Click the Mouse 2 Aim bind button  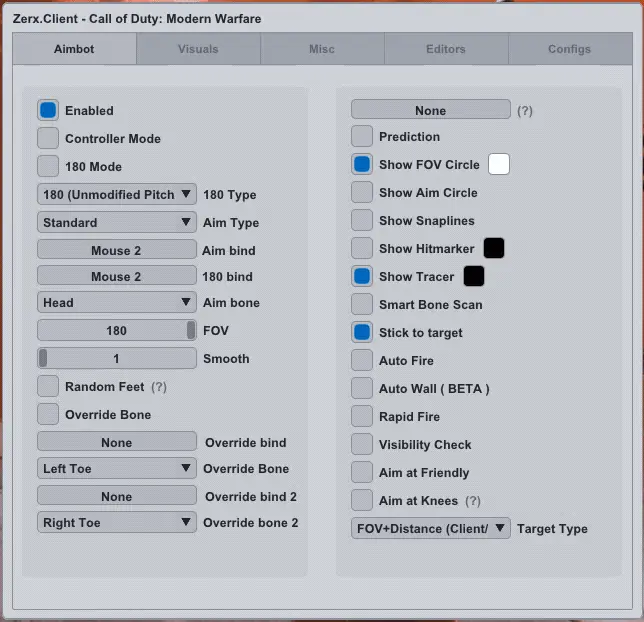coord(117,250)
